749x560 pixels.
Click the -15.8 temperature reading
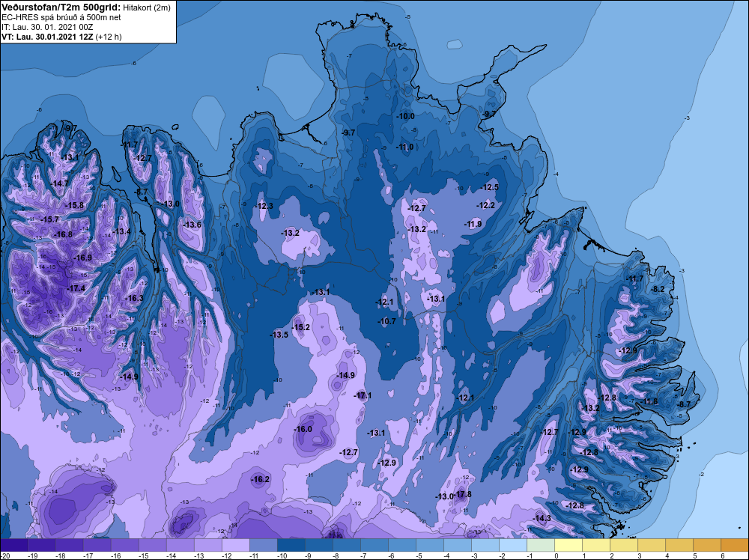74,205
